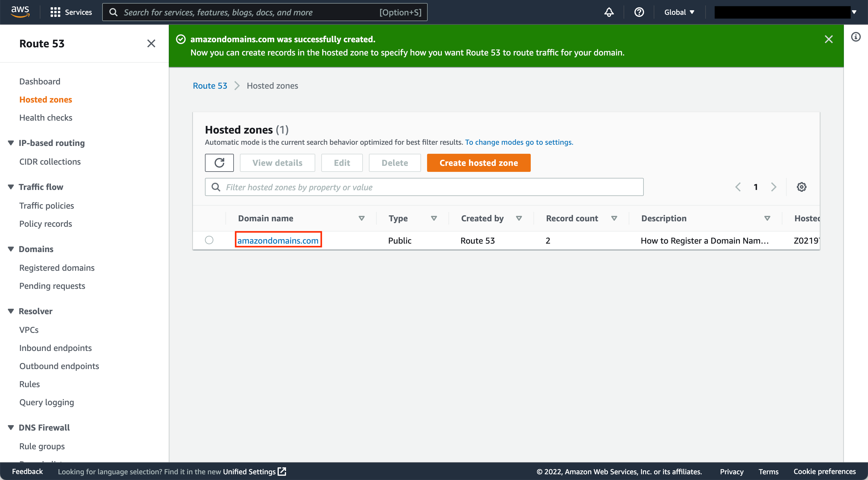This screenshot has height=480, width=868.
Task: Click the Type column filter arrow
Action: (433, 218)
